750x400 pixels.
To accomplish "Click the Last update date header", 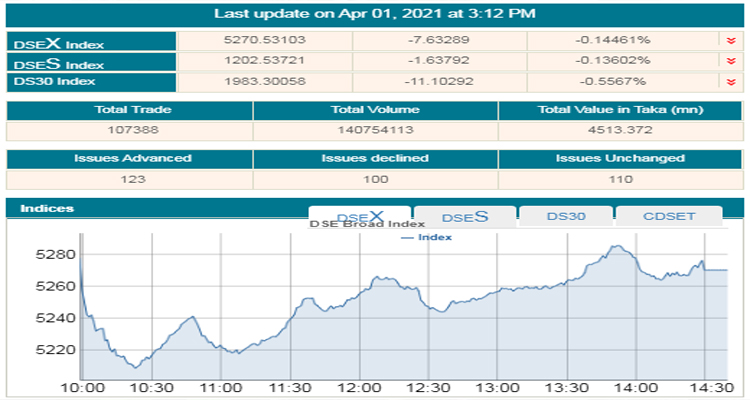I will 374,14.
